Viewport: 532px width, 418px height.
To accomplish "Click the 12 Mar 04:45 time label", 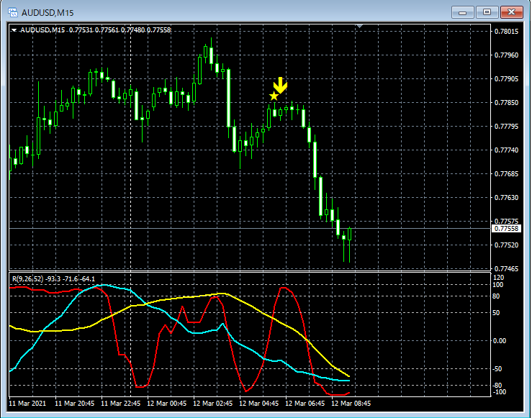I will tap(259, 404).
